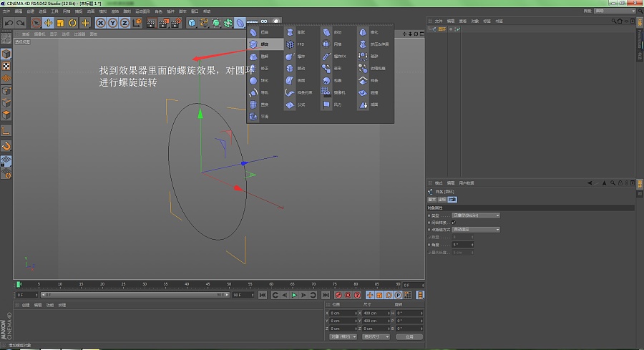Switch to the 坐标 Coord tab
This screenshot has height=350, width=644.
442,200
